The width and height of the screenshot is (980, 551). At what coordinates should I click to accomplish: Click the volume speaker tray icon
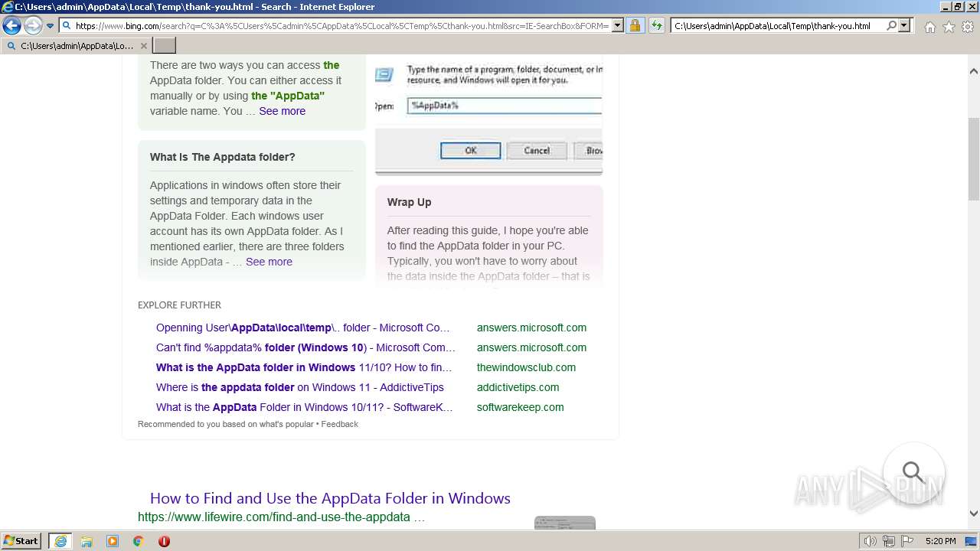(x=871, y=541)
